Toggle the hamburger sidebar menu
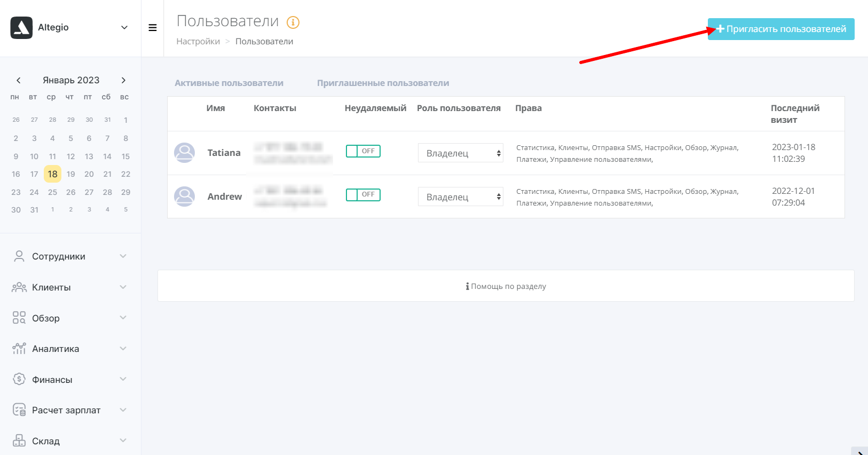The image size is (868, 455). 153,28
